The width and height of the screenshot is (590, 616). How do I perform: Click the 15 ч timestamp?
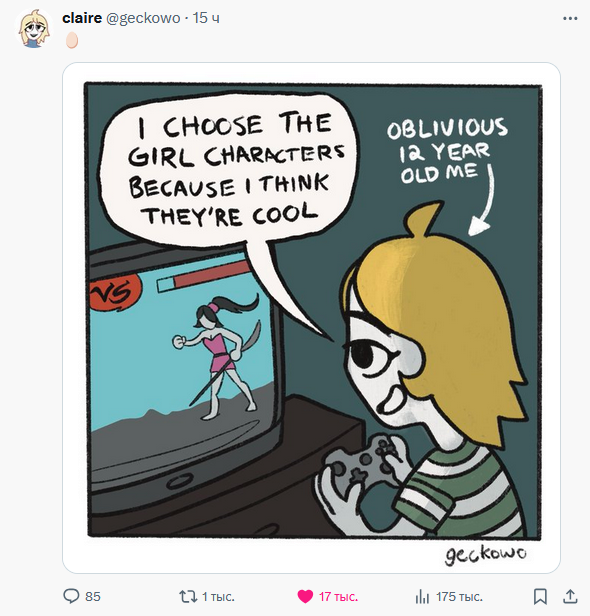[206, 18]
